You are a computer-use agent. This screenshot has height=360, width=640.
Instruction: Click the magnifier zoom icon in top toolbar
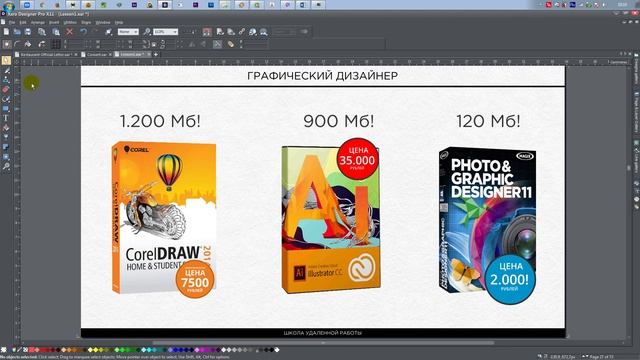click(x=147, y=31)
